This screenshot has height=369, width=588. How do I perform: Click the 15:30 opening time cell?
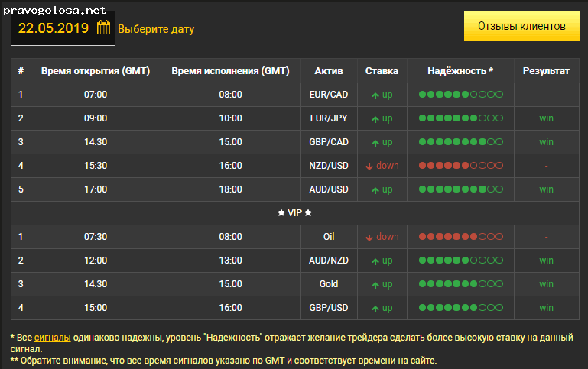tap(96, 165)
